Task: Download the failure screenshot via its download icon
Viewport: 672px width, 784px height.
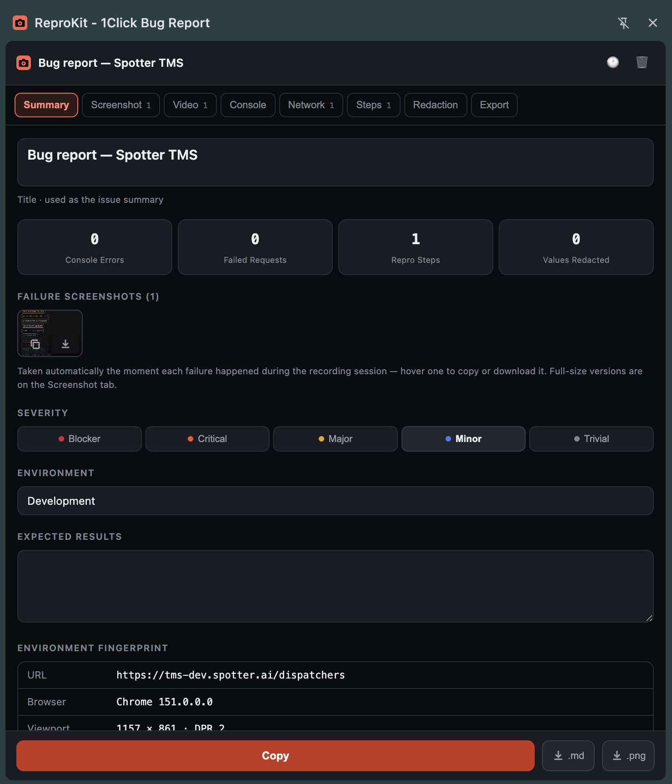Action: [x=65, y=344]
